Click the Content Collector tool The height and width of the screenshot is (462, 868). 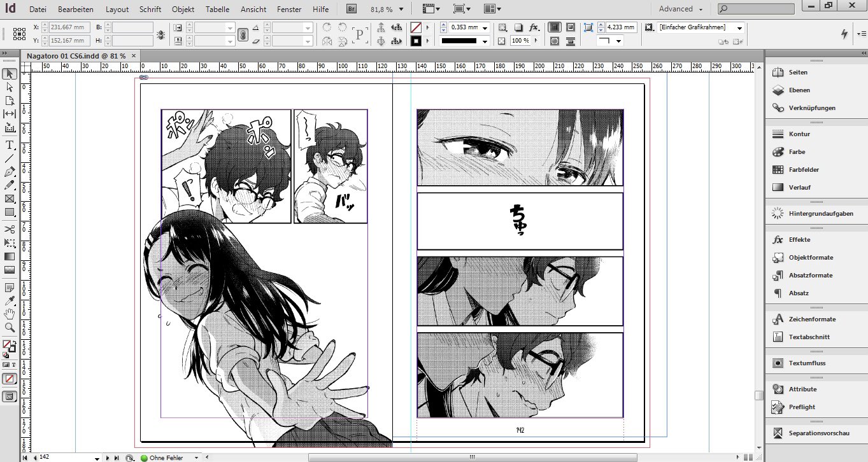[10, 128]
